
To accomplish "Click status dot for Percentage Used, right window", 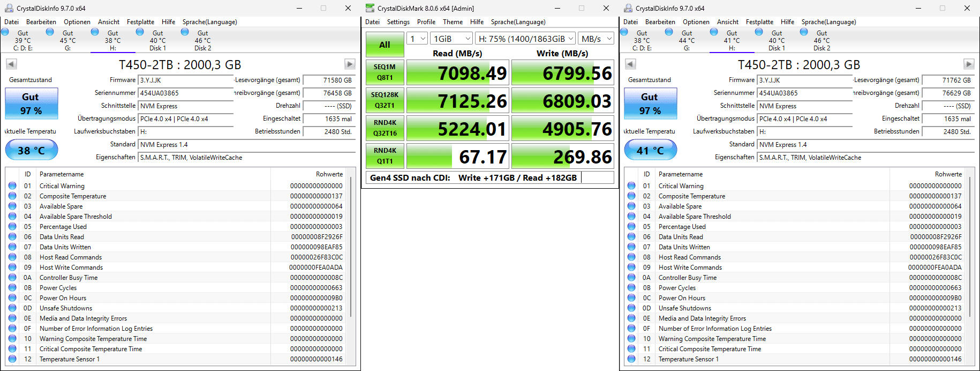I will [x=631, y=227].
